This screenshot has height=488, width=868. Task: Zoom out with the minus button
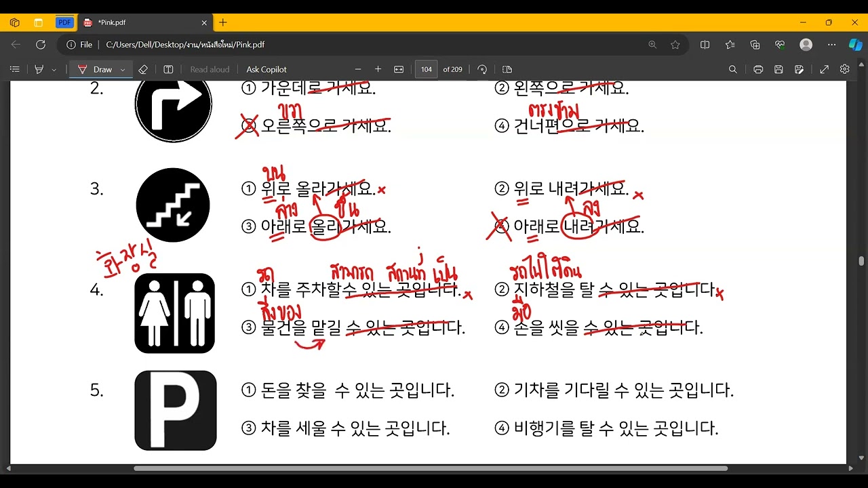click(358, 69)
